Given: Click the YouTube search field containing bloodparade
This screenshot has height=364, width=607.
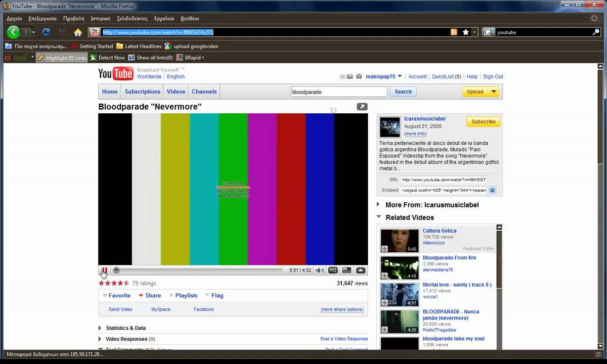Looking at the screenshot, I should pos(339,92).
